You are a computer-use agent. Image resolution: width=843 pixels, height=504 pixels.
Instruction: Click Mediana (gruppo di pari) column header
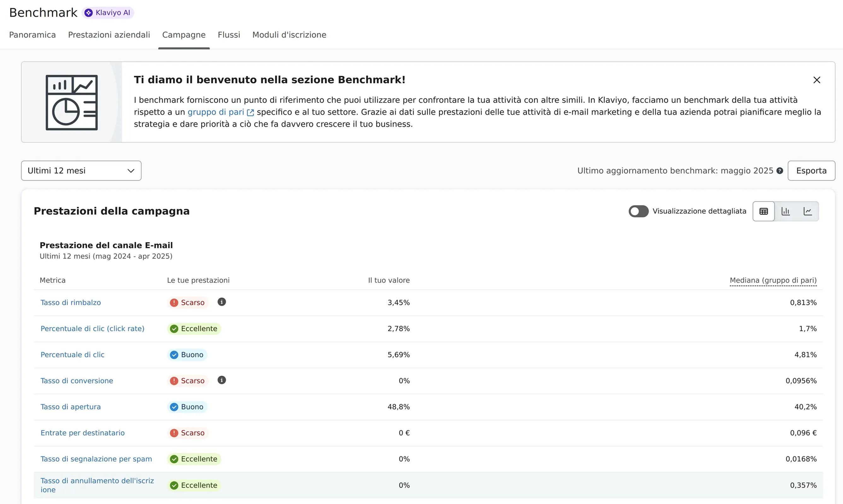pyautogui.click(x=773, y=280)
